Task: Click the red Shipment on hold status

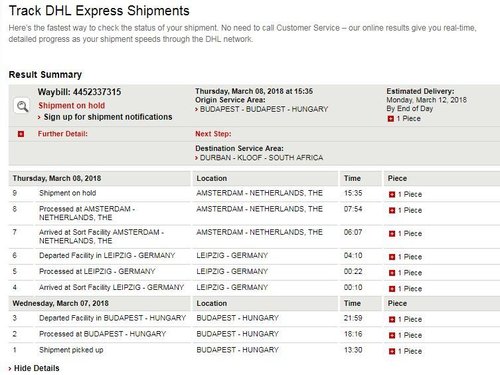Action: pos(71,106)
